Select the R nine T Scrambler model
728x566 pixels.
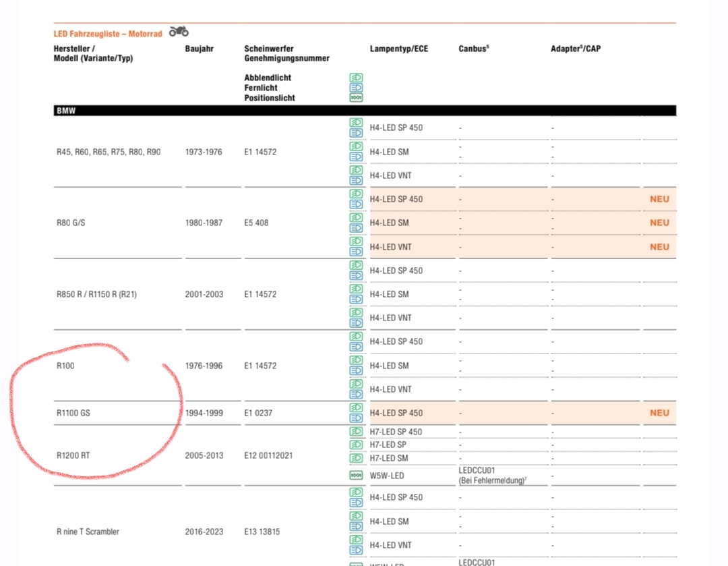(88, 532)
